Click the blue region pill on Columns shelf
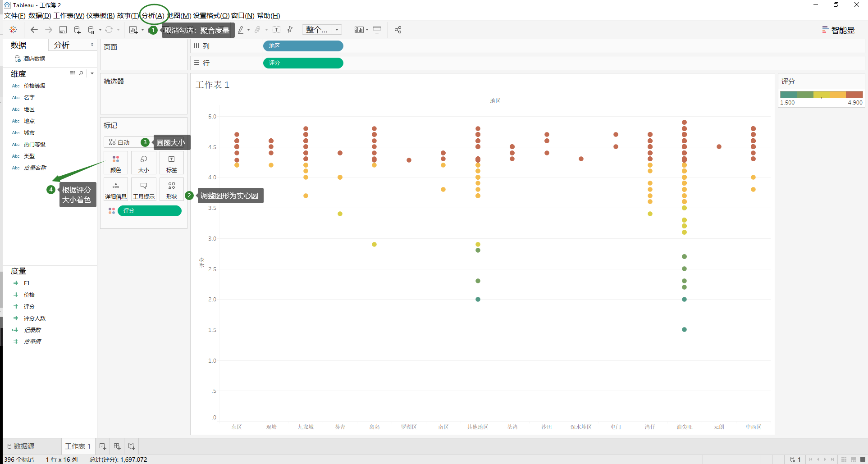The height and width of the screenshot is (464, 868). coord(303,46)
